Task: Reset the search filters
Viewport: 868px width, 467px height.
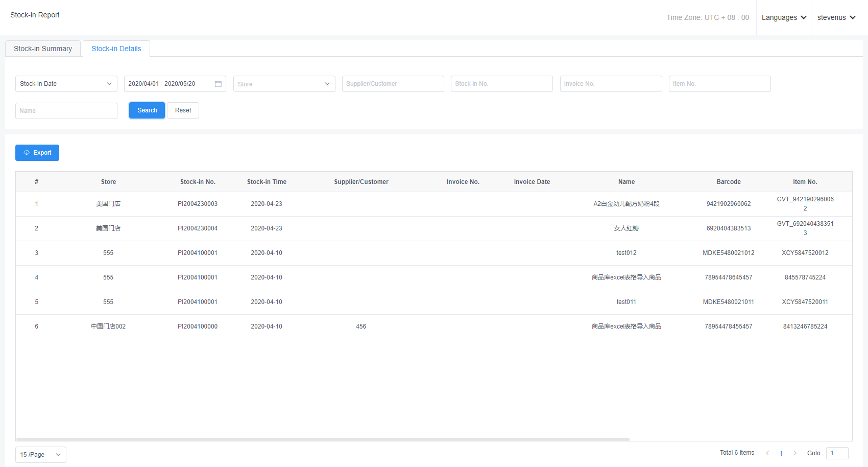Action: coord(183,110)
